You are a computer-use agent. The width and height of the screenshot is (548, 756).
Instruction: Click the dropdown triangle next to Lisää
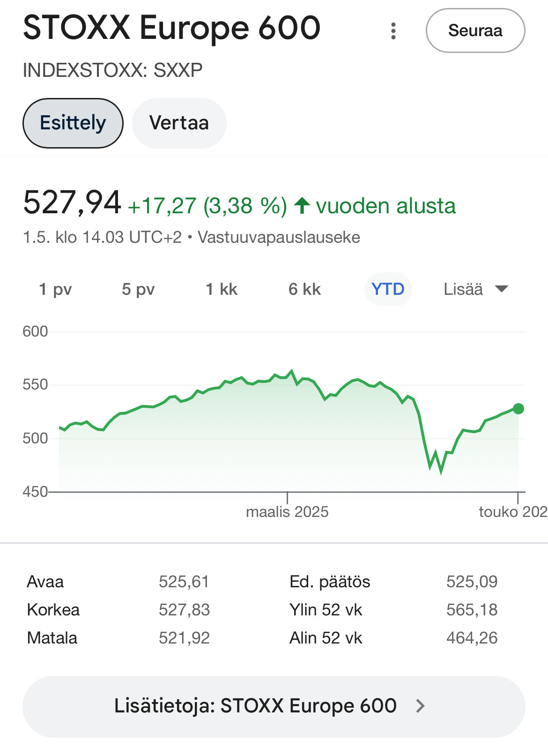501,289
